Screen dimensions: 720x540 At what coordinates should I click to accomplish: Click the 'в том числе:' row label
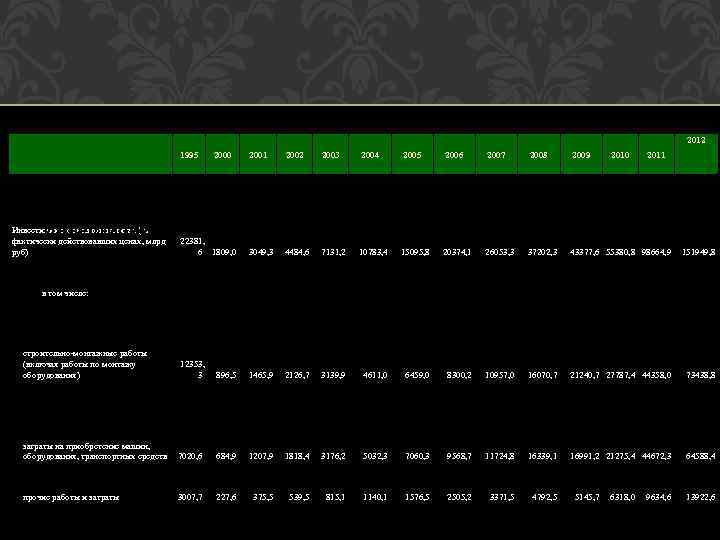pos(65,293)
